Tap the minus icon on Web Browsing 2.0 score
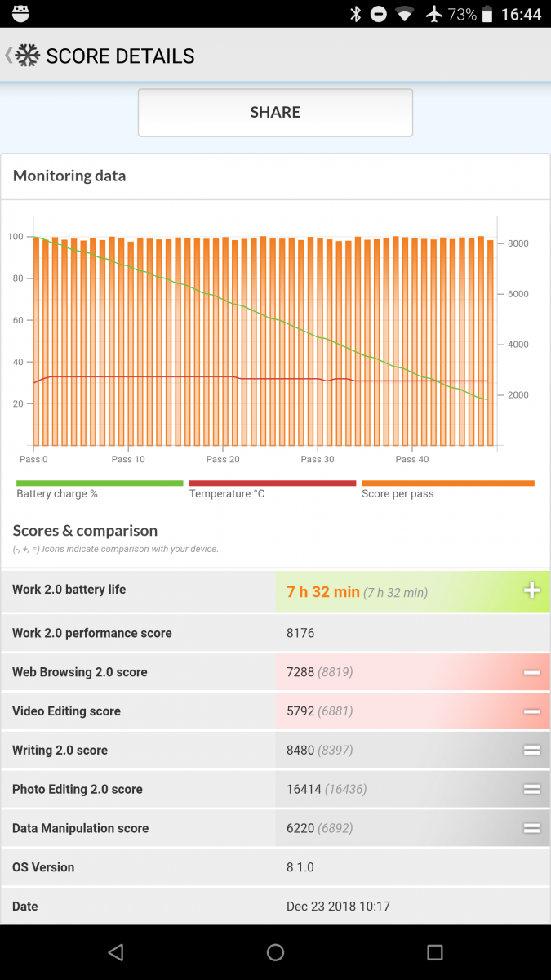The width and height of the screenshot is (551, 980). (531, 672)
